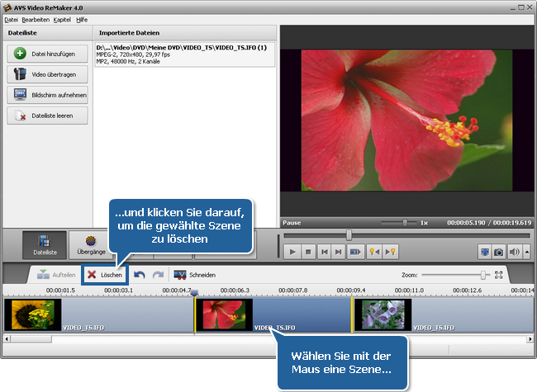The image size is (537, 392).
Task: Delete the scene with the Löschen button
Action: (105, 274)
